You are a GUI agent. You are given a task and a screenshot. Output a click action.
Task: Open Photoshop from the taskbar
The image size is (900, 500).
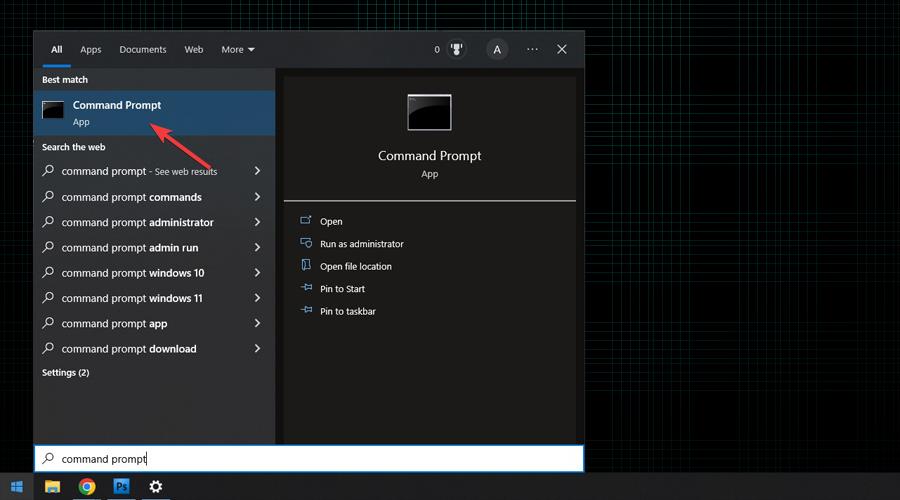[121, 487]
